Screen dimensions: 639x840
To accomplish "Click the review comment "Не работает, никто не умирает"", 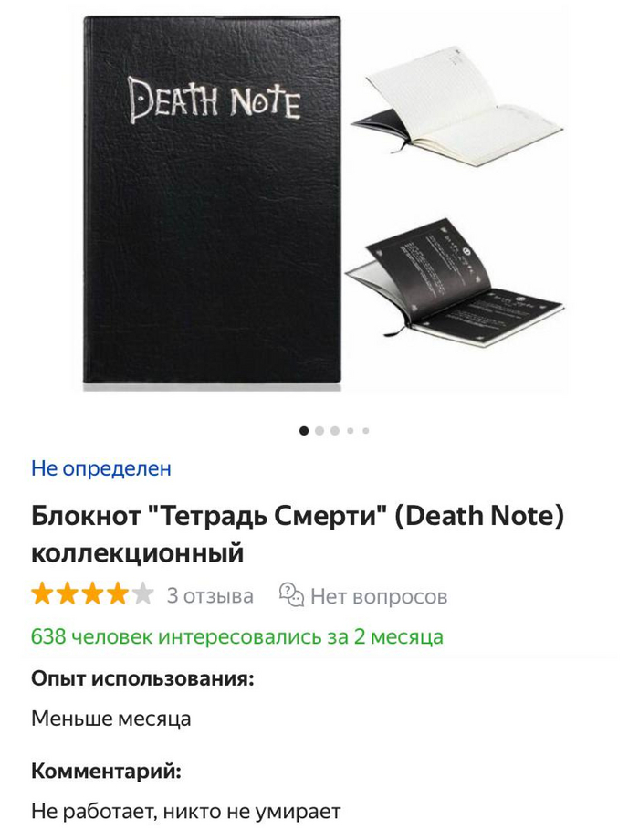I will pyautogui.click(x=186, y=811).
